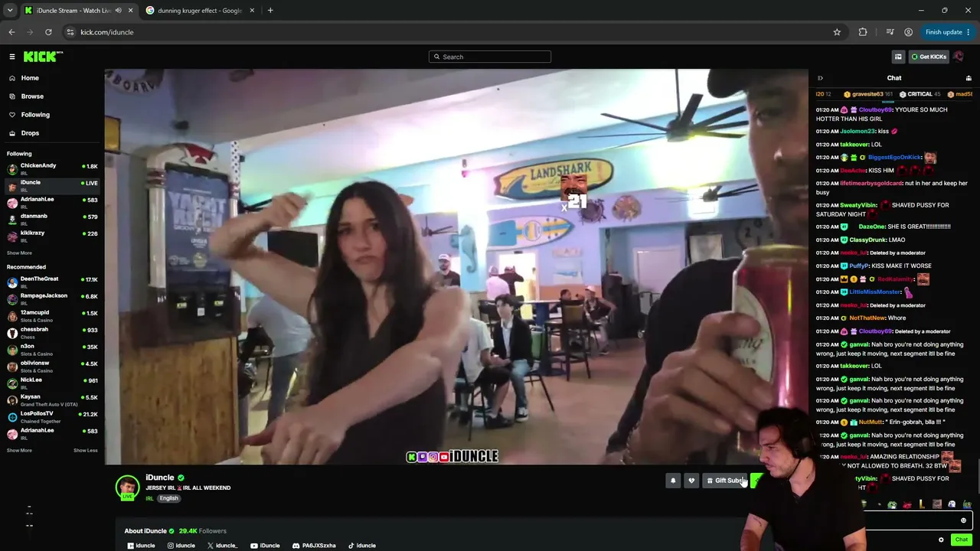Image resolution: width=980 pixels, height=551 pixels.
Task: Collapse the chat panel arrow
Action: coord(820,78)
